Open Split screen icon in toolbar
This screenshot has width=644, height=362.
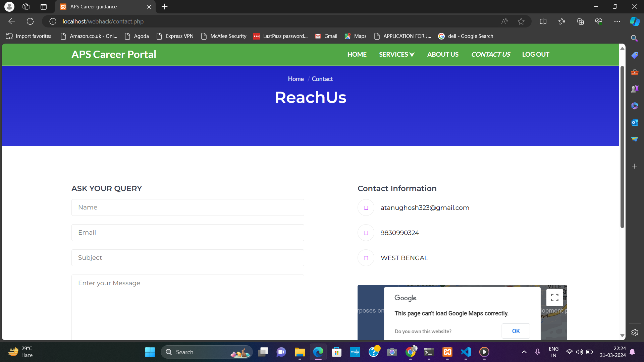(x=543, y=21)
